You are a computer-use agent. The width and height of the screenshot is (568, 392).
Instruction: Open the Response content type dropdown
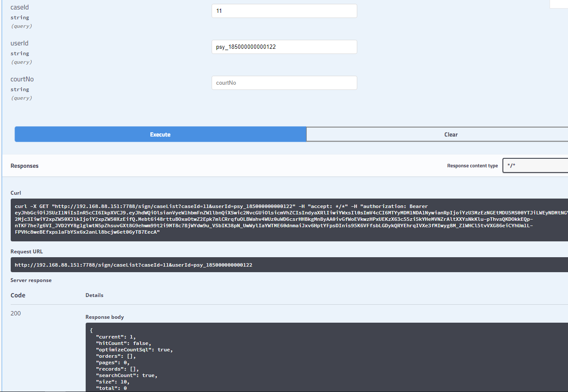click(535, 166)
